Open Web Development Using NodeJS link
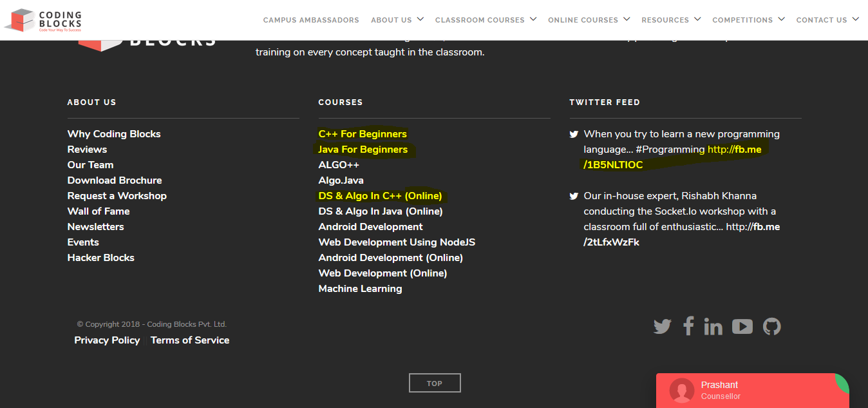This screenshot has width=868, height=408. [x=397, y=242]
